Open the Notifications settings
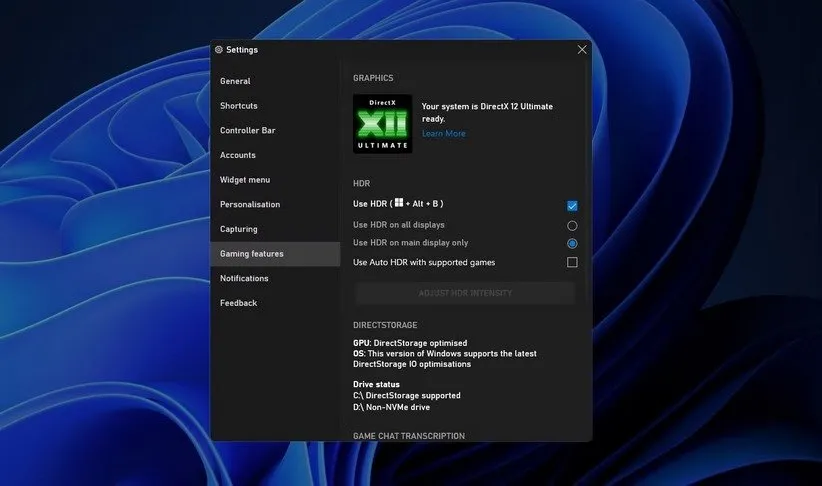This screenshot has height=486, width=822. coord(244,278)
